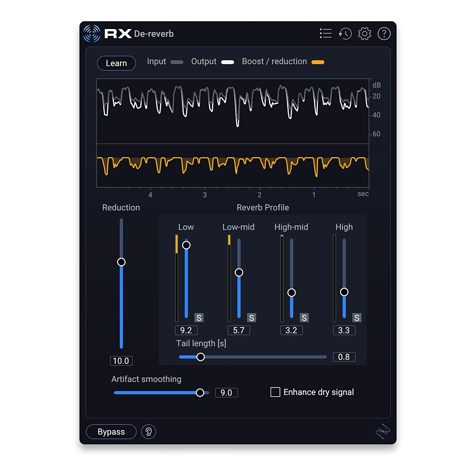Click the iZotope RX logo icon
476x476 pixels.
click(92, 33)
